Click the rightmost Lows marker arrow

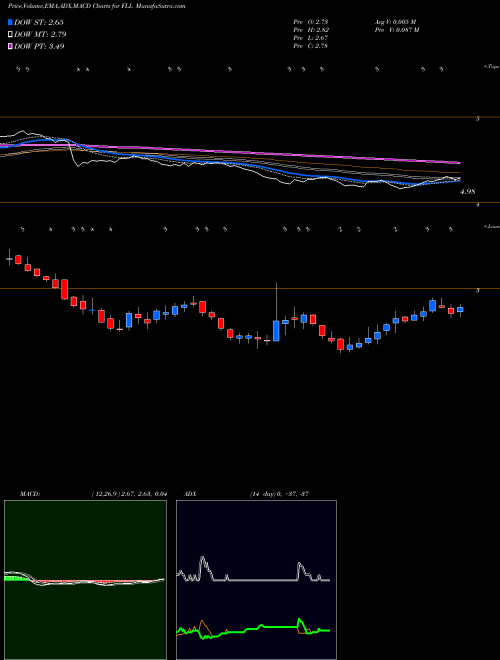pyautogui.click(x=450, y=229)
